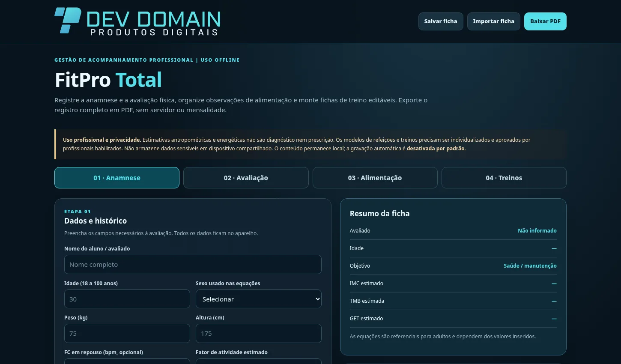
Task: Click the Resumo da ficha heading
Action: point(379,213)
